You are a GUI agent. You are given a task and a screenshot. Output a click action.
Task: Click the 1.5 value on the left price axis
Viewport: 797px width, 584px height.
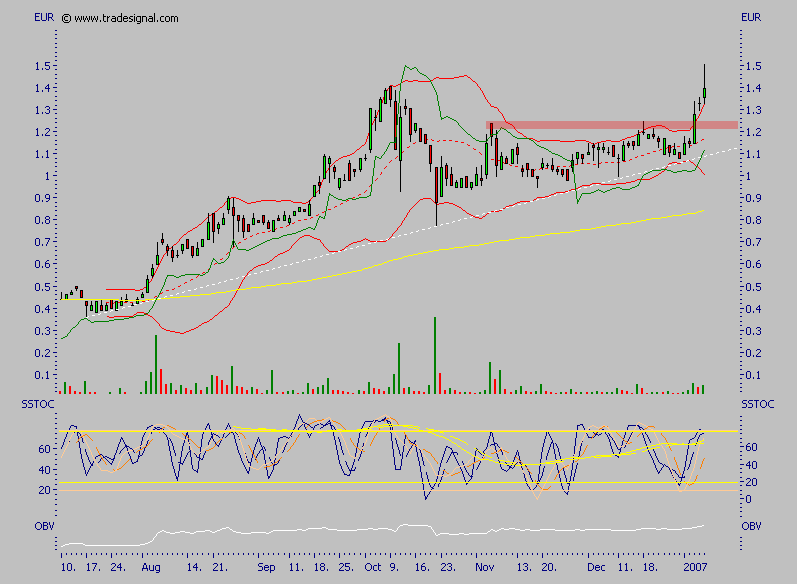[x=42, y=66]
